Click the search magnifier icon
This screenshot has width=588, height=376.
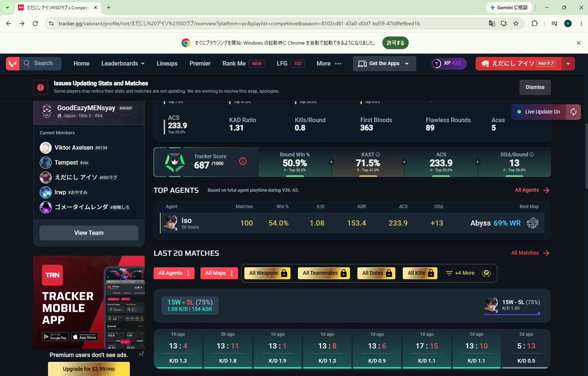pos(26,63)
